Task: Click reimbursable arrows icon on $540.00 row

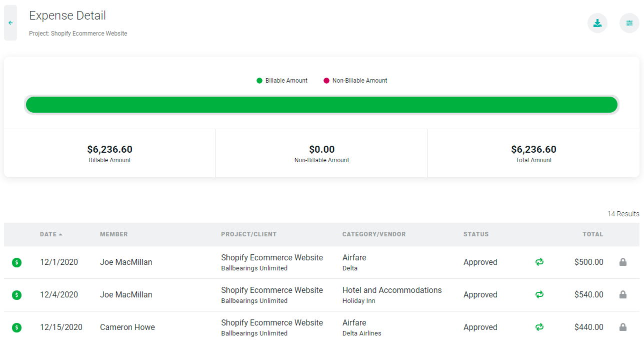Action: pyautogui.click(x=539, y=294)
